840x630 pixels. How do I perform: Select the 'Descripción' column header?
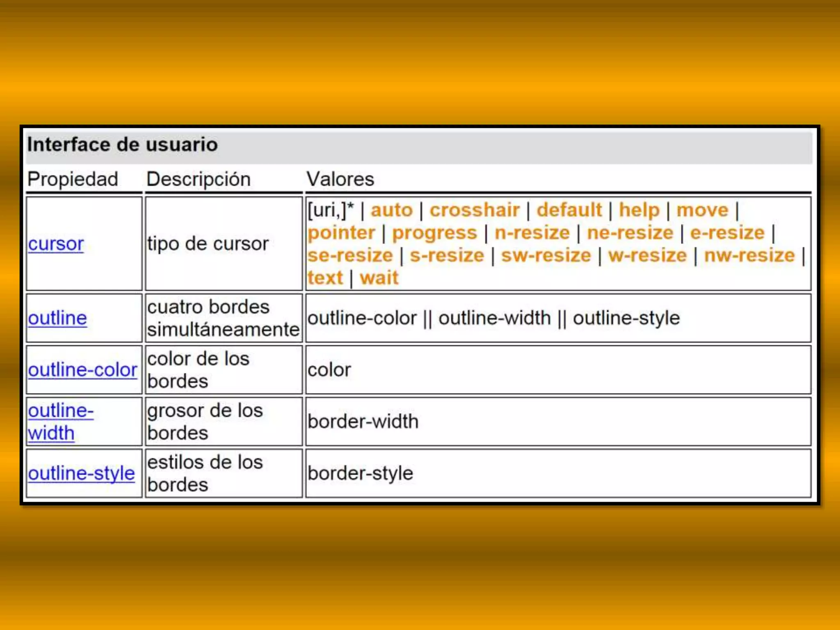199,179
